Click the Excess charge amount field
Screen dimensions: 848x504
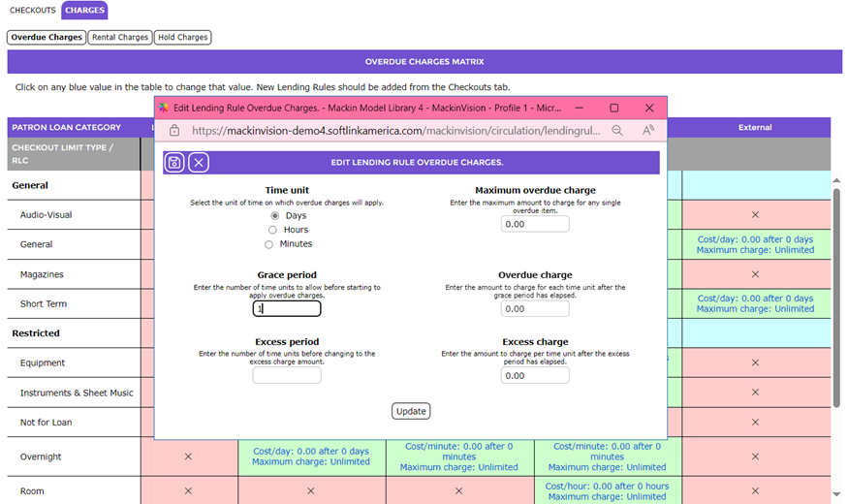click(535, 375)
